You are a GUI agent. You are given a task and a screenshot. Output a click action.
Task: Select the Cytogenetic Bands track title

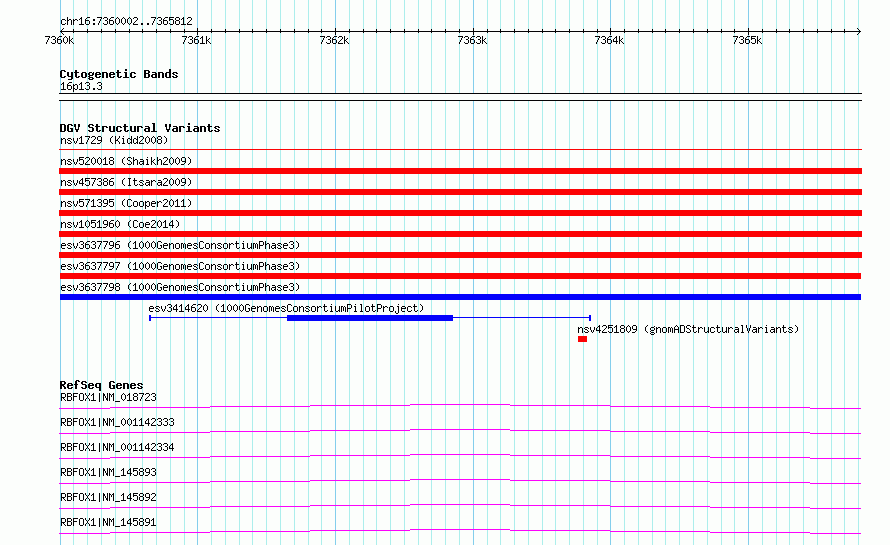click(x=119, y=74)
